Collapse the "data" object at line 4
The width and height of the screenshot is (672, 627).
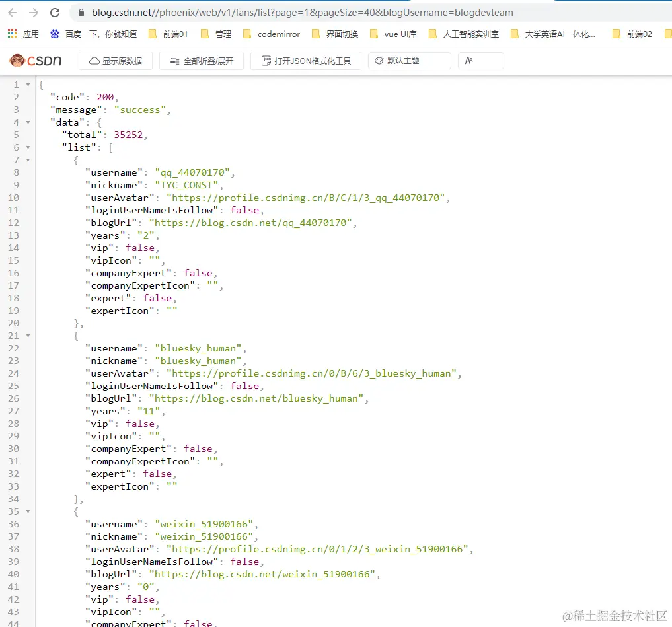(28, 123)
